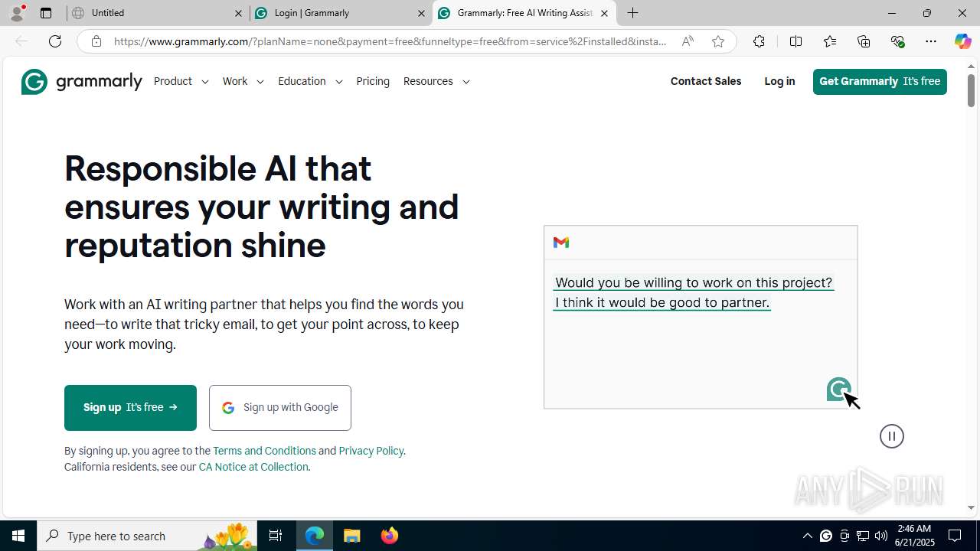Open the Favorites list icon

pyautogui.click(x=830, y=41)
